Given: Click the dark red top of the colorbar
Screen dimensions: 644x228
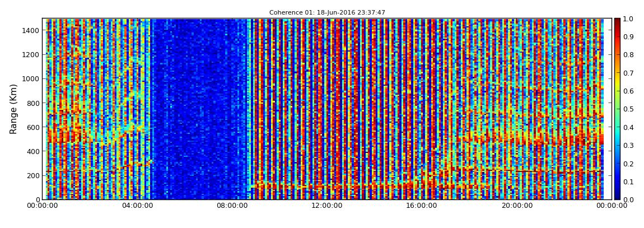Looking at the screenshot, I should coord(617,22).
